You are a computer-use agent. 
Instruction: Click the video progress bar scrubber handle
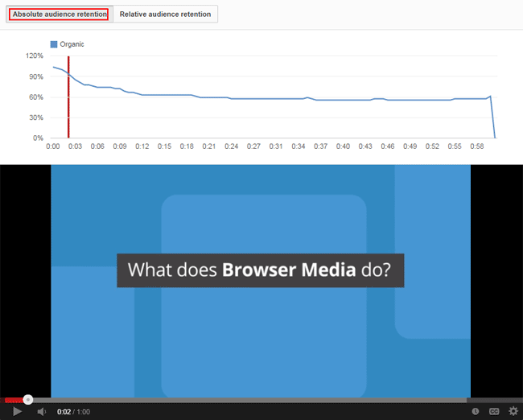pos(28,400)
